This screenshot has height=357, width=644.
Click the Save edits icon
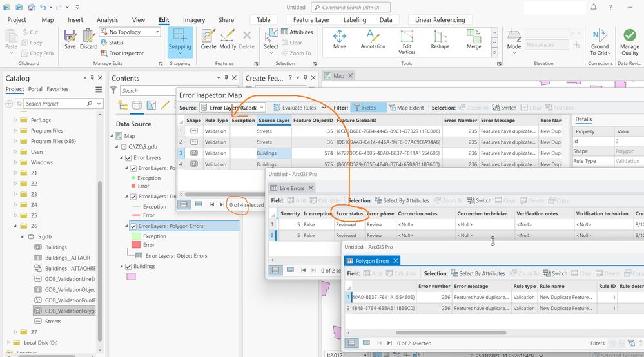click(70, 39)
